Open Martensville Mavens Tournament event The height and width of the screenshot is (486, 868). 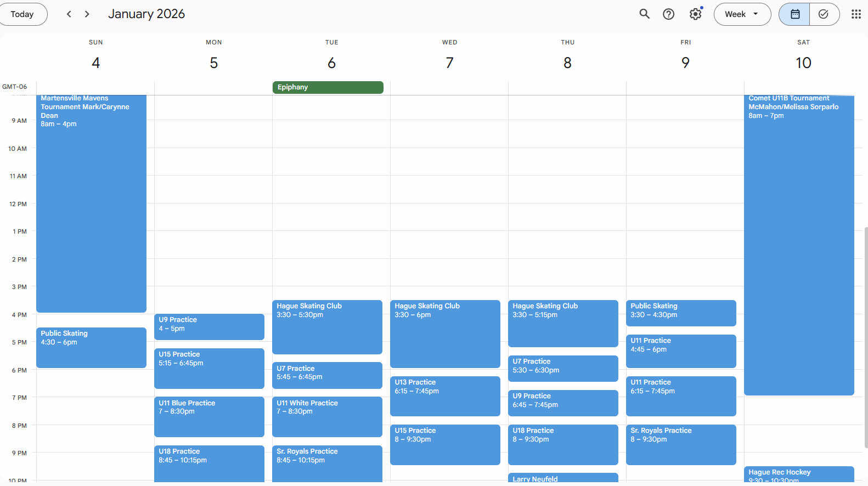coord(91,203)
